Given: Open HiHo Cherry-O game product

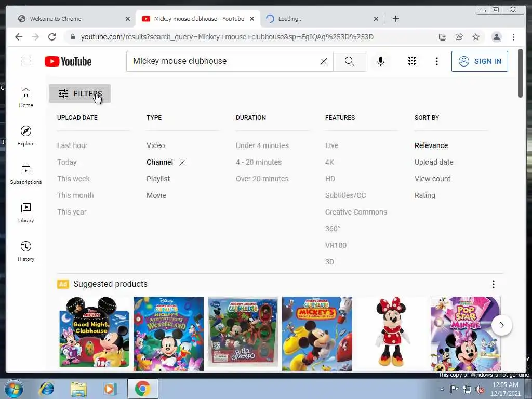Looking at the screenshot, I should click(243, 332).
